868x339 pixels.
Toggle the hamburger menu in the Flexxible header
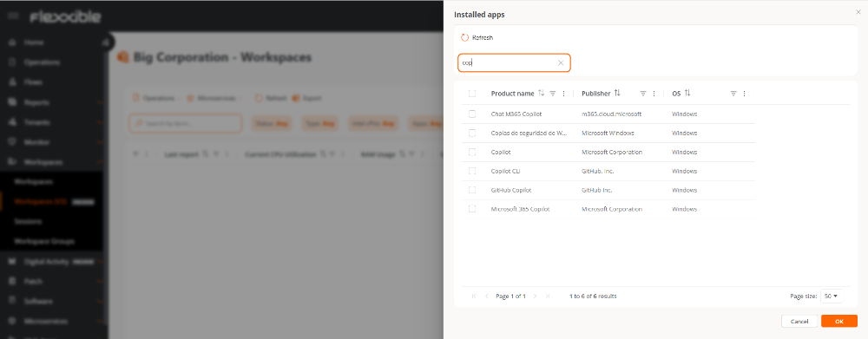pos(13,16)
